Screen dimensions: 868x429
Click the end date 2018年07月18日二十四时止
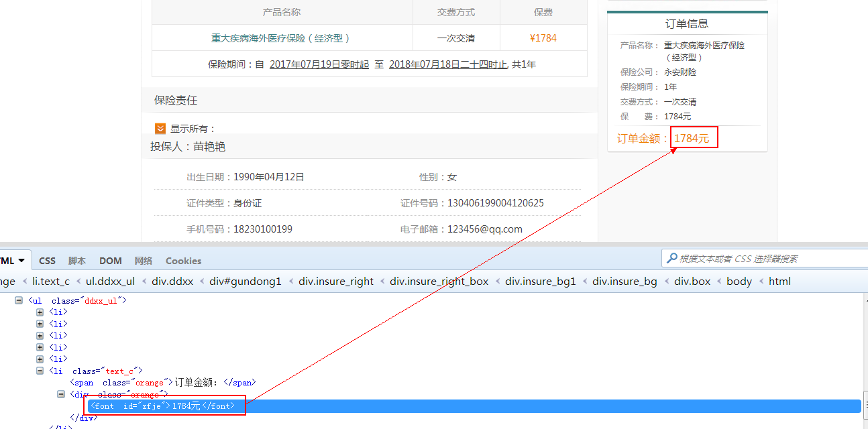coord(448,64)
